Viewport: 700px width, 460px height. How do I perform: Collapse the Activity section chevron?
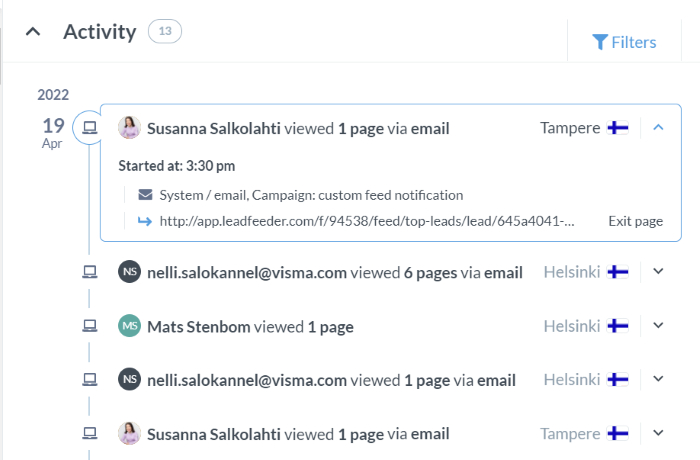(33, 32)
